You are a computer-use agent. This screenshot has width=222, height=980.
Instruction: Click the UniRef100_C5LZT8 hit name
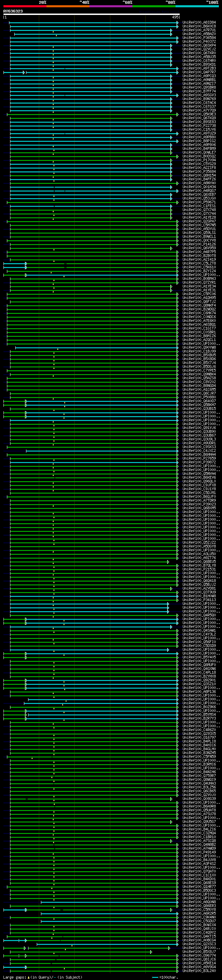tap(199, 263)
